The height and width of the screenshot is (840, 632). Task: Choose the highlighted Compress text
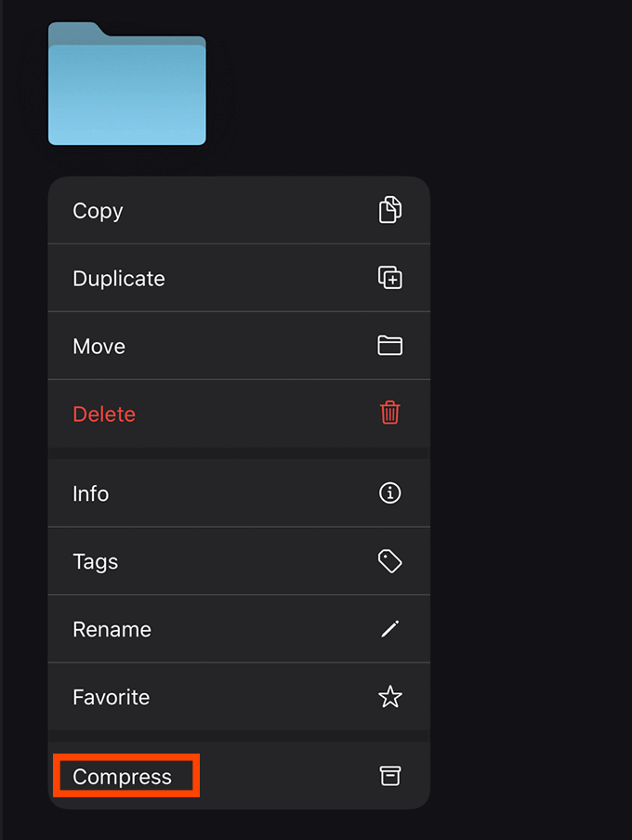(x=123, y=778)
